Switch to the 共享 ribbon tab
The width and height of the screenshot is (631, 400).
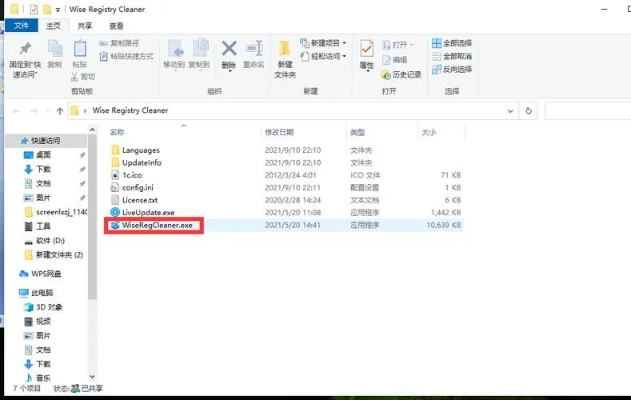point(84,25)
